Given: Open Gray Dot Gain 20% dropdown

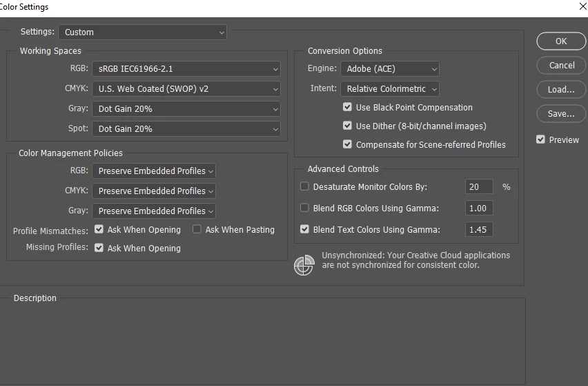Looking at the screenshot, I should 186,109.
